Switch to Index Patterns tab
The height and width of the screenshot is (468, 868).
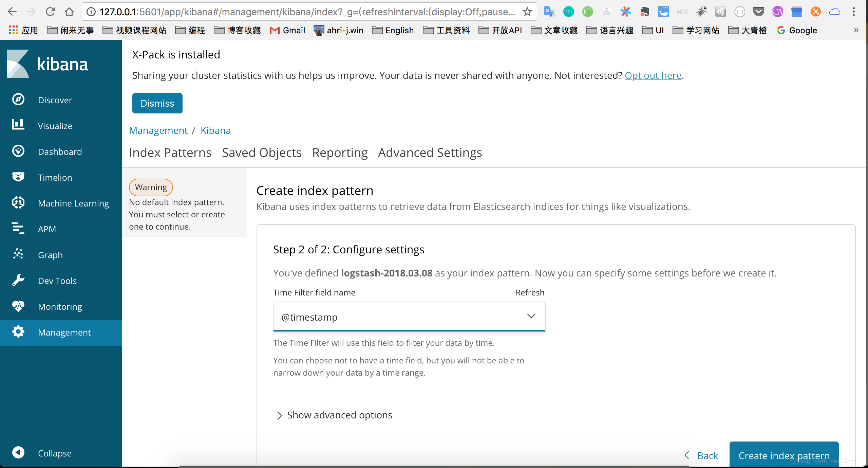click(x=170, y=152)
